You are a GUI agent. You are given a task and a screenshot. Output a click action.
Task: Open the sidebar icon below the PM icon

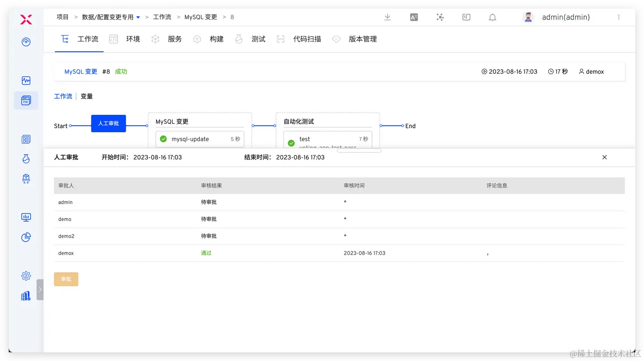point(26,139)
